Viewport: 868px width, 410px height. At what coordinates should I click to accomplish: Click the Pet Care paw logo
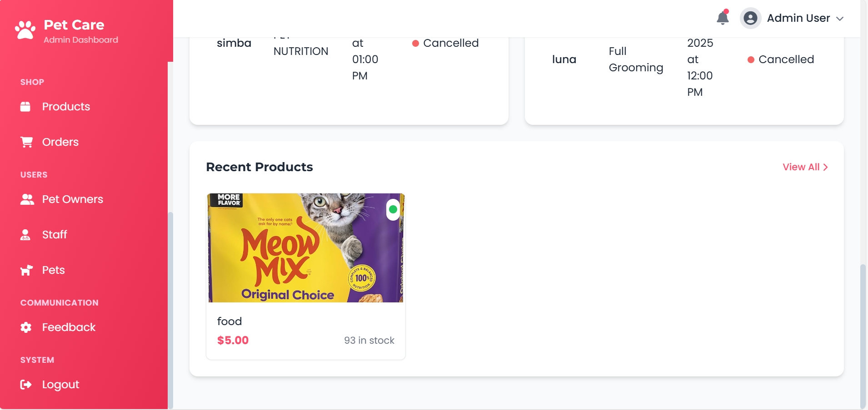[25, 30]
